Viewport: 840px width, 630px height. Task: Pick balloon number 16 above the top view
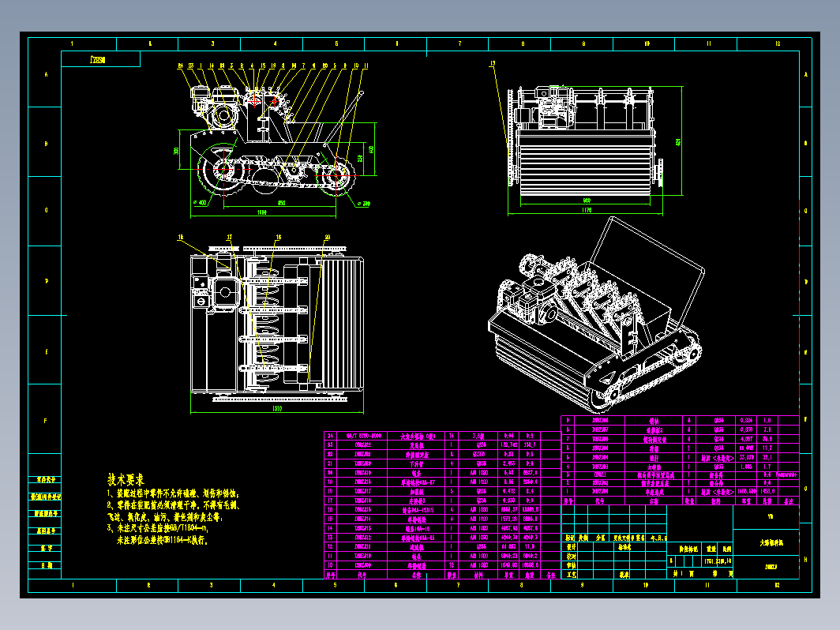[279, 237]
